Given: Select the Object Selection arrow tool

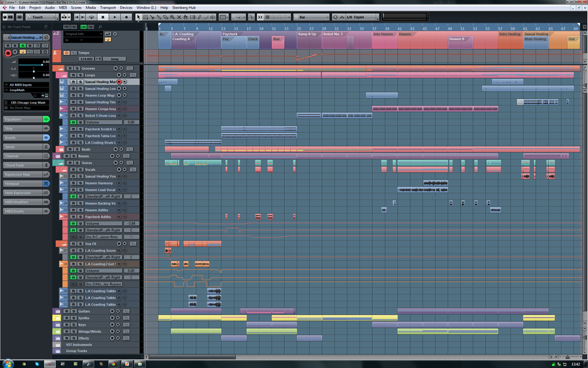Looking at the screenshot, I should tap(138, 17).
